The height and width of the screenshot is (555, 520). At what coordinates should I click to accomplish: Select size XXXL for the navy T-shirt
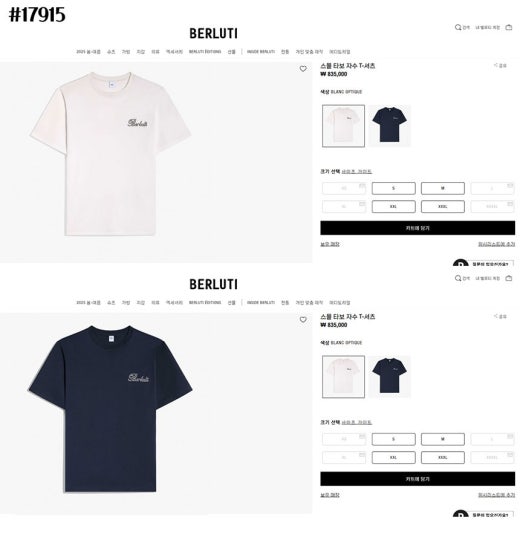tap(442, 457)
